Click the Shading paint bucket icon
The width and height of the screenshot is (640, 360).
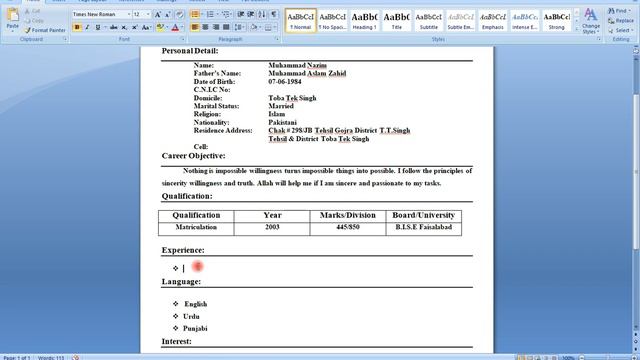[254, 27]
